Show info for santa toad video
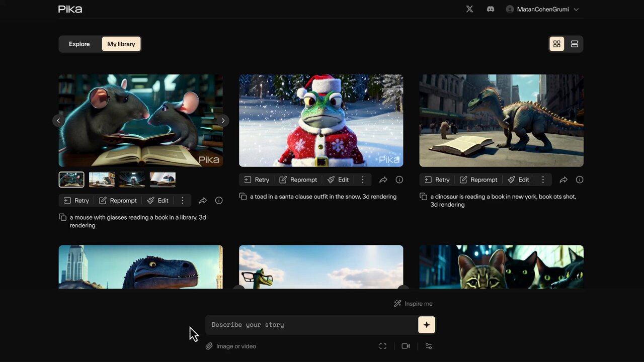This screenshot has width=644, height=362. [399, 179]
